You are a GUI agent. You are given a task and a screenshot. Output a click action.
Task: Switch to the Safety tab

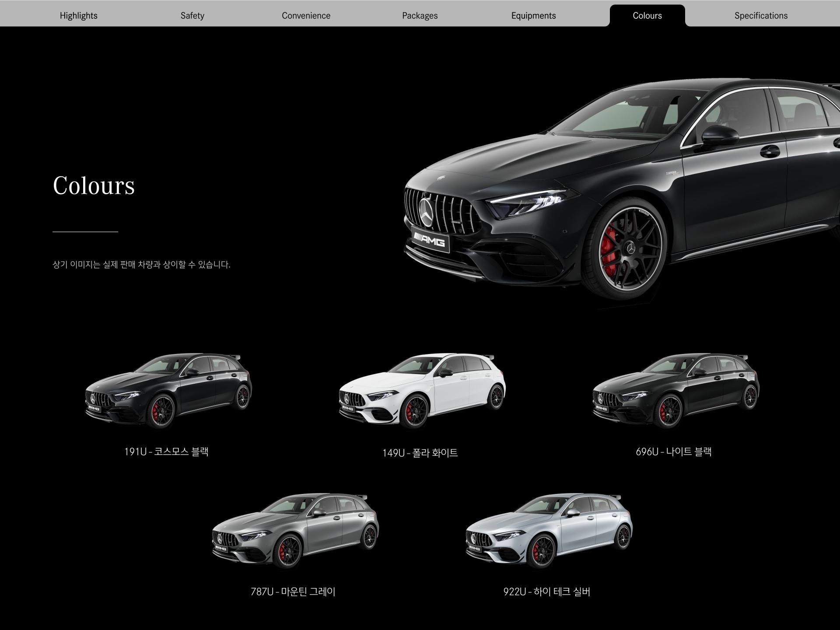point(192,16)
